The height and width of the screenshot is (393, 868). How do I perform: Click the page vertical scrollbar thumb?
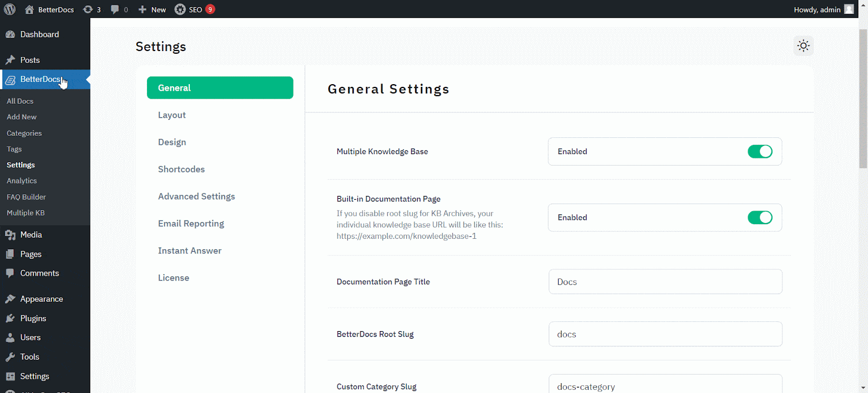pyautogui.click(x=863, y=99)
